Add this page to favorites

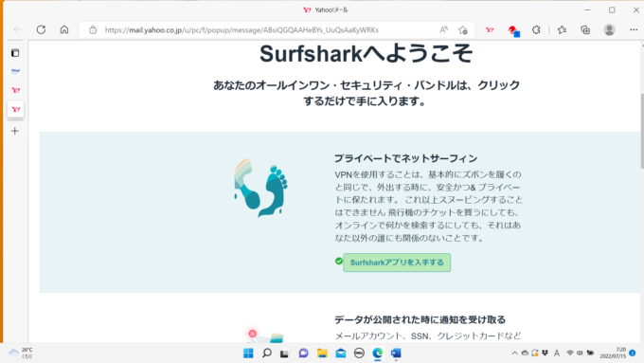(x=463, y=29)
